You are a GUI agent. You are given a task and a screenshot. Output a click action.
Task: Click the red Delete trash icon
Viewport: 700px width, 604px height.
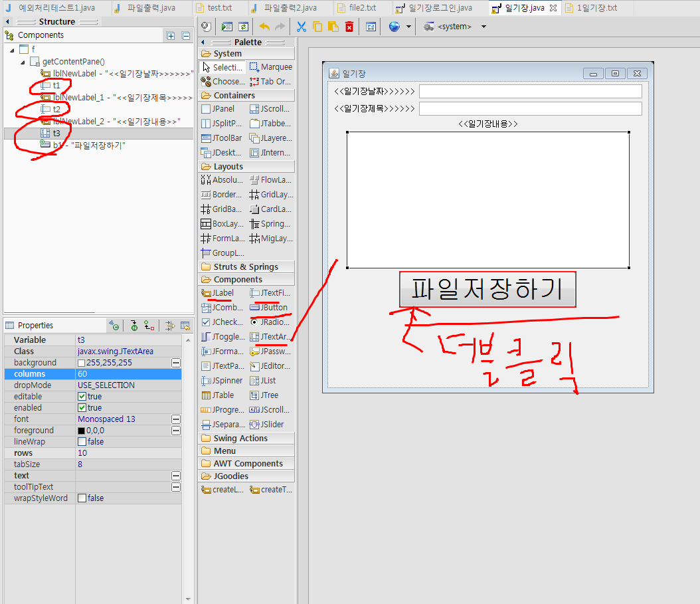349,27
